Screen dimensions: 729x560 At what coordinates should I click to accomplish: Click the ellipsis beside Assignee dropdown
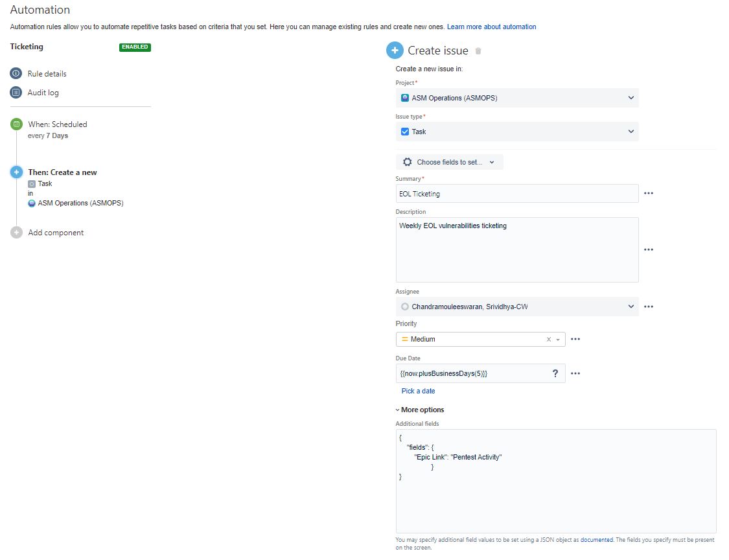pos(649,306)
